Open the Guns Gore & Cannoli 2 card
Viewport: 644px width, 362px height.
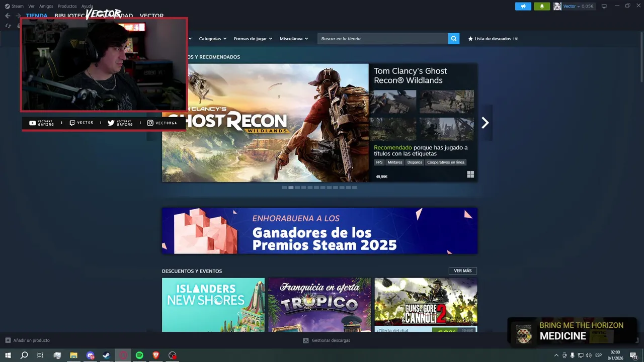click(x=426, y=305)
